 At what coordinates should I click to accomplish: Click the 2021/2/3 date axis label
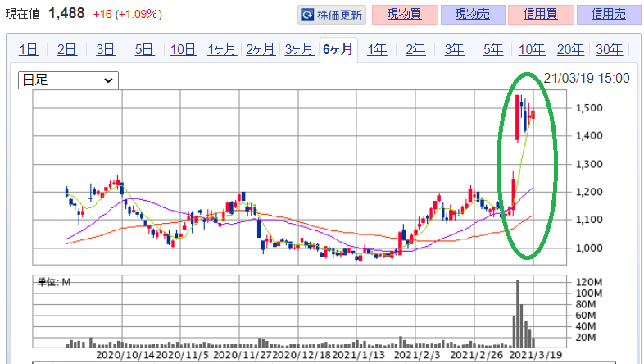click(417, 354)
